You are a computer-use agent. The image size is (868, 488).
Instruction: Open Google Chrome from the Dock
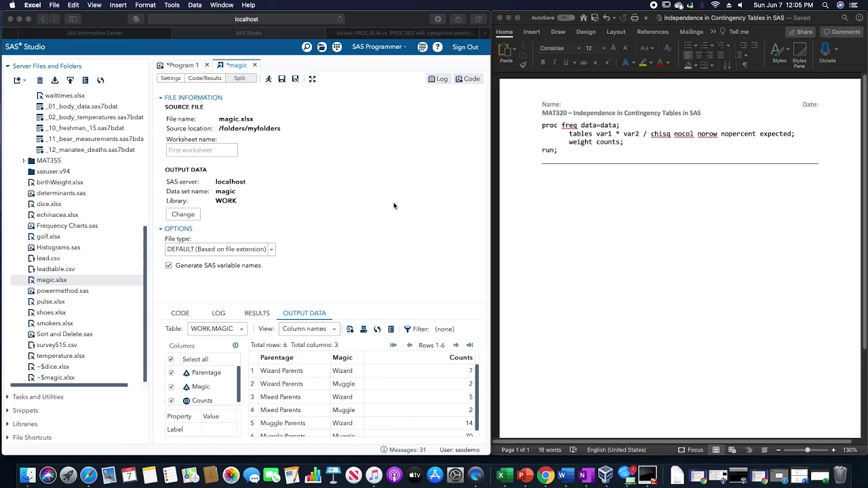pyautogui.click(x=545, y=475)
